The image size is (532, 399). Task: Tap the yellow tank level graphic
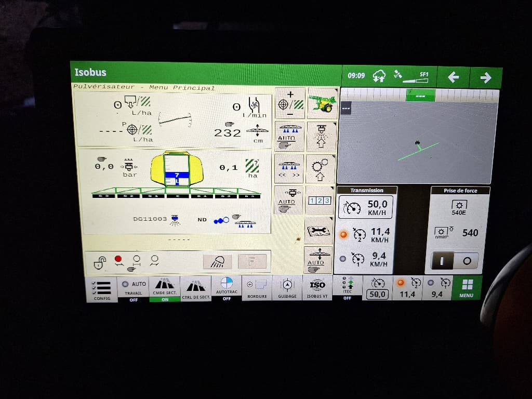point(177,169)
